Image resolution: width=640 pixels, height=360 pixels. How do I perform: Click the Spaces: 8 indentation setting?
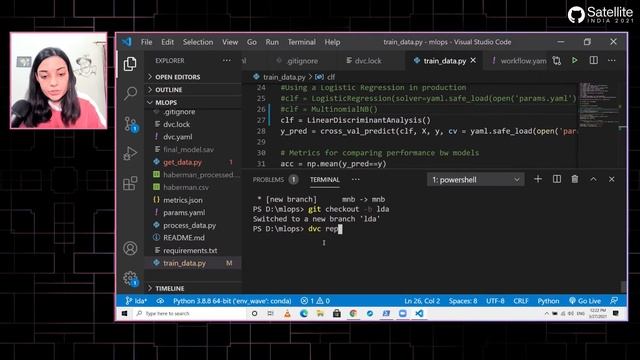click(x=463, y=301)
